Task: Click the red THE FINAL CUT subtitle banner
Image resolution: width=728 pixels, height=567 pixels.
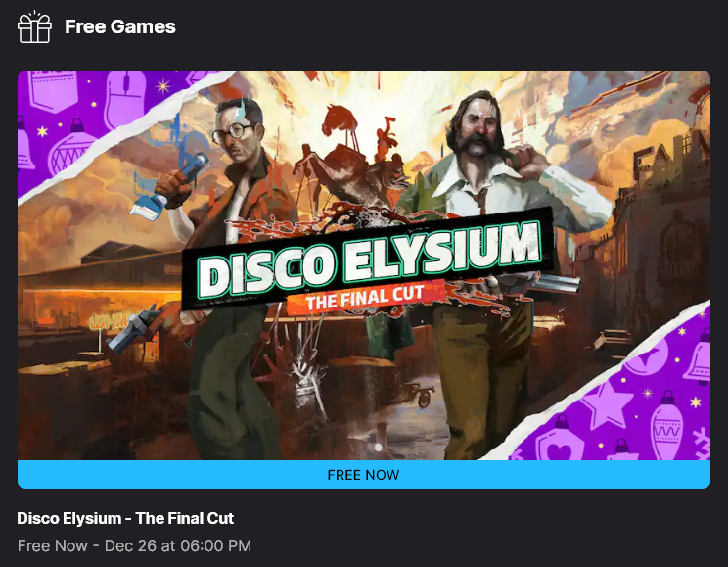Action: pos(365,298)
